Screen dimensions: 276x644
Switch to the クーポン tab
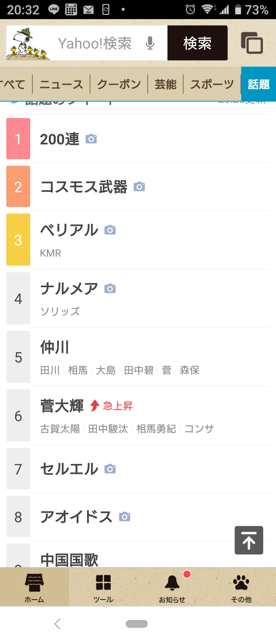119,84
